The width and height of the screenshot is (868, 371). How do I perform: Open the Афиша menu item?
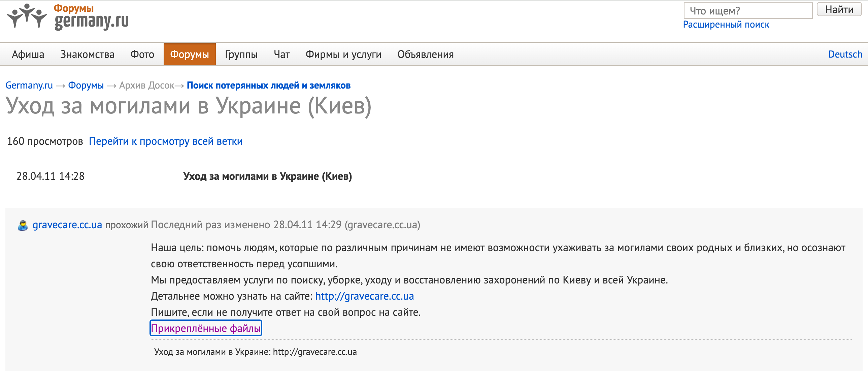[28, 54]
